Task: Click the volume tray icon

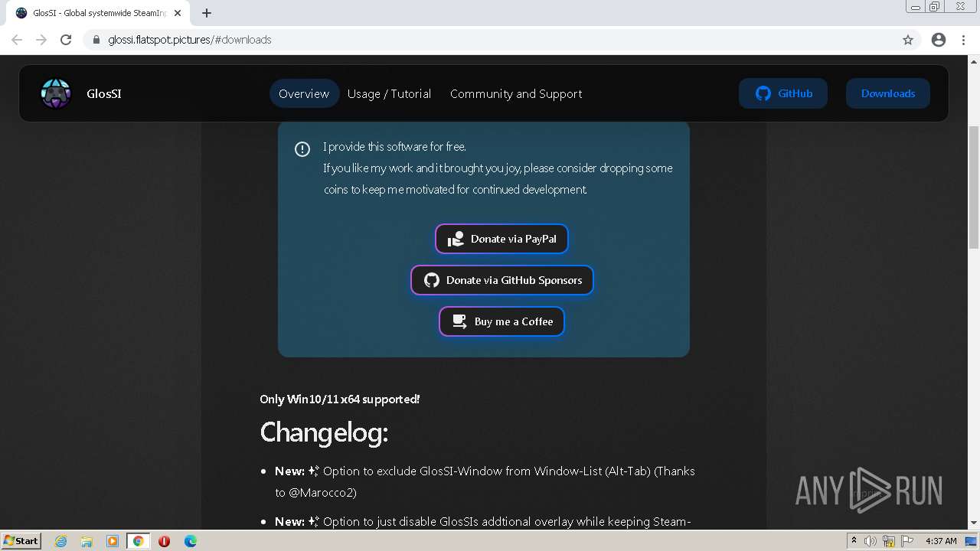Action: click(871, 541)
